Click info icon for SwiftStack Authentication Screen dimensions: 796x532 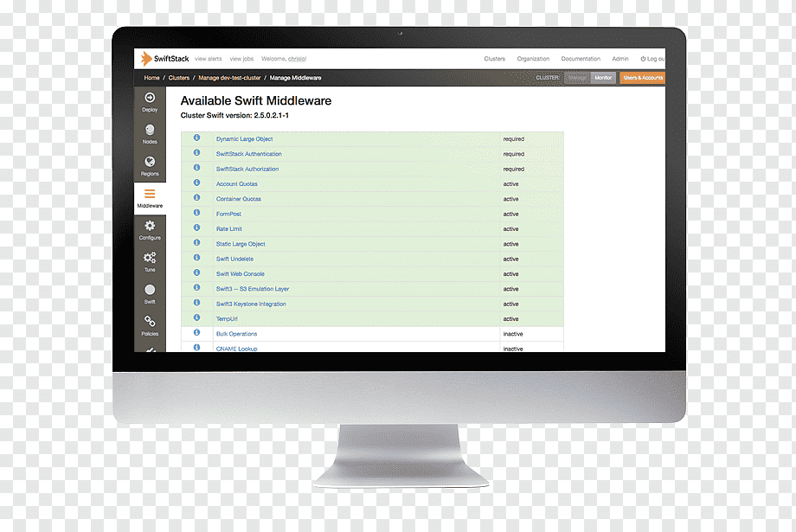(197, 153)
